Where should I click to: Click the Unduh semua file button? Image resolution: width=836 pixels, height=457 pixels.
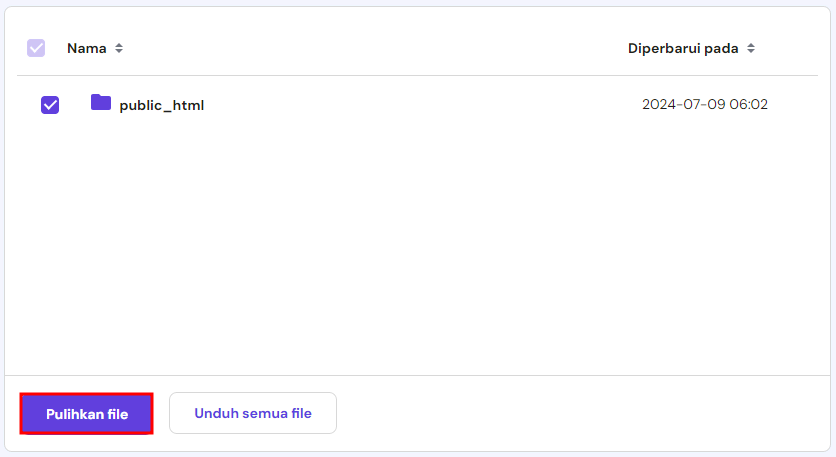253,413
